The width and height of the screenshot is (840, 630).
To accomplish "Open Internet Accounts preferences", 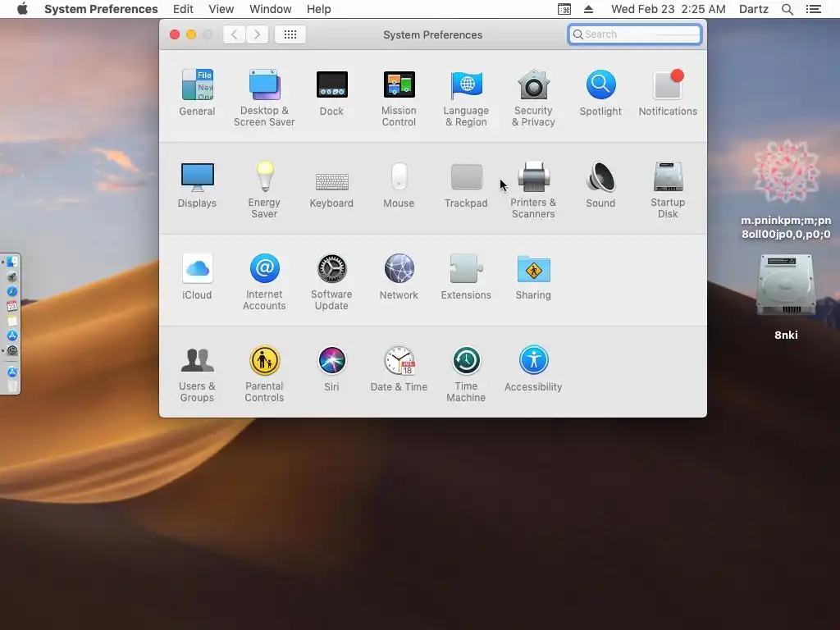I will tap(264, 282).
